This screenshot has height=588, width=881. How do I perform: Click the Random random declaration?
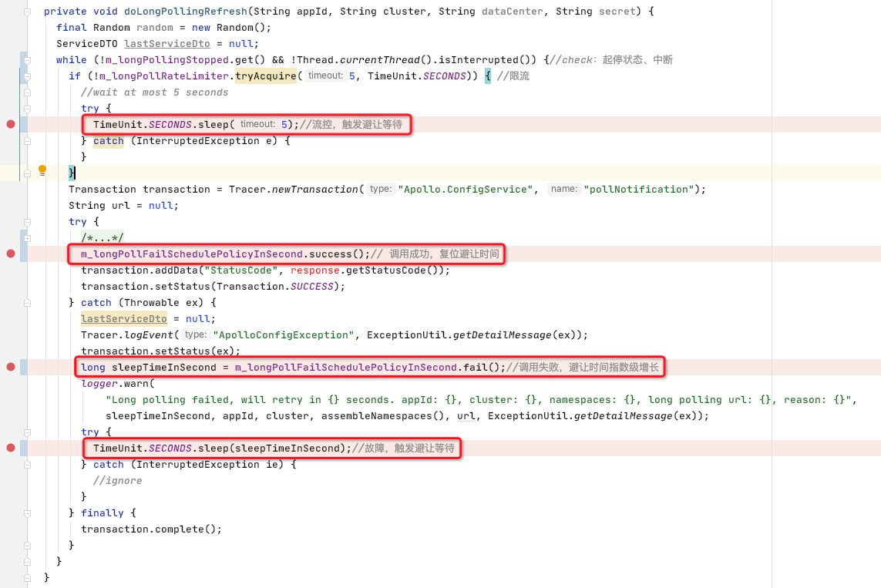(133, 28)
